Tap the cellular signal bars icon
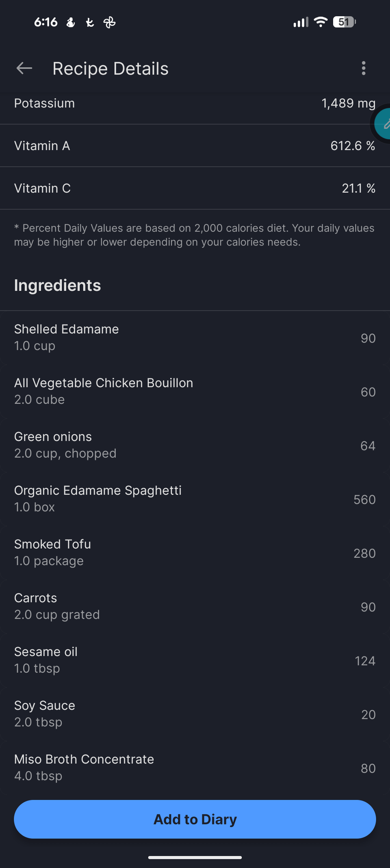 pyautogui.click(x=301, y=22)
